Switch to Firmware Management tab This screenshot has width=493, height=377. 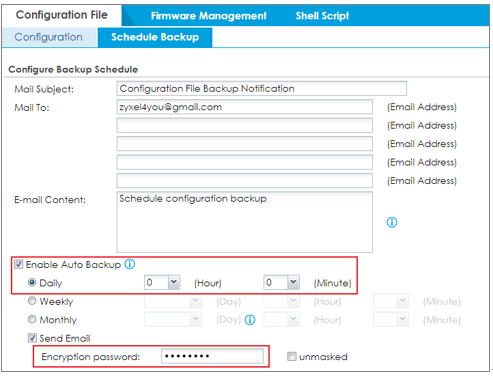pyautogui.click(x=209, y=16)
